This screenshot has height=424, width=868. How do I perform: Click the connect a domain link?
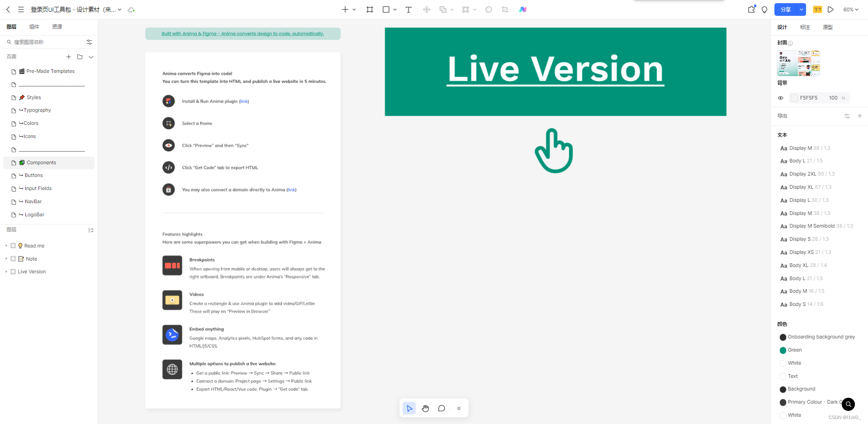click(292, 190)
